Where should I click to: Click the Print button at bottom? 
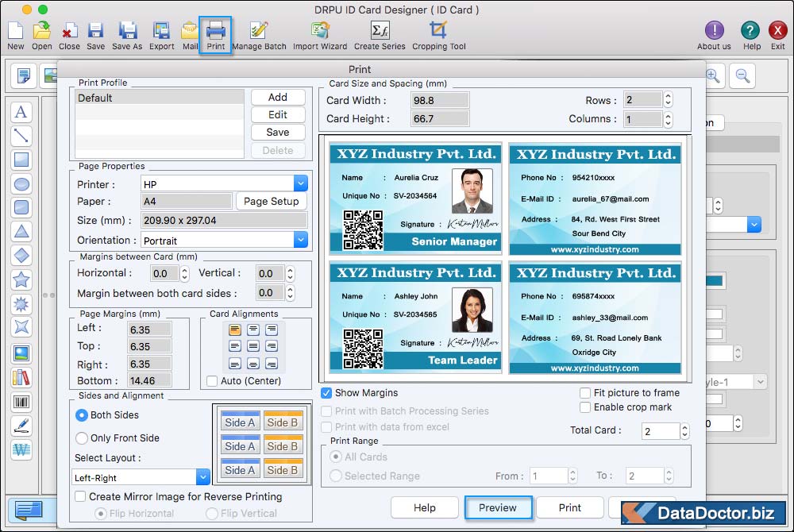click(569, 507)
